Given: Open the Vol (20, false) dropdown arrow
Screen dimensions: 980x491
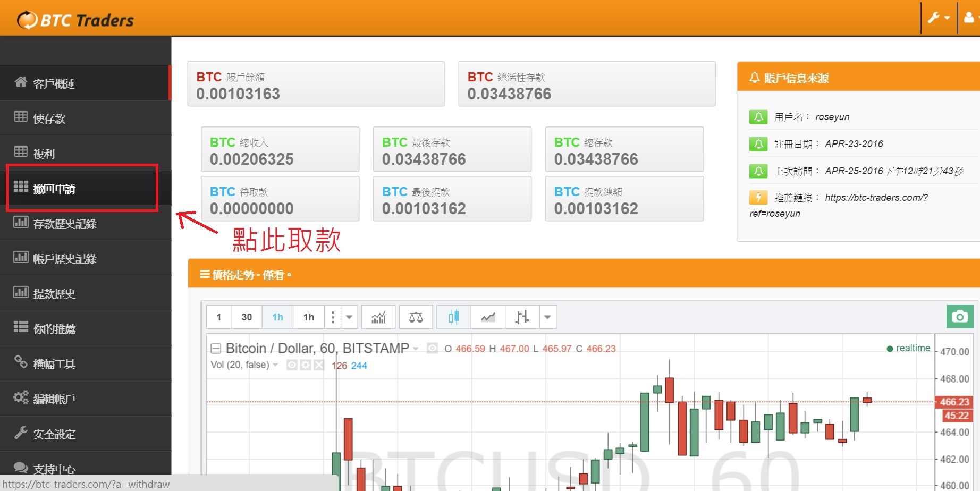Looking at the screenshot, I should point(275,365).
